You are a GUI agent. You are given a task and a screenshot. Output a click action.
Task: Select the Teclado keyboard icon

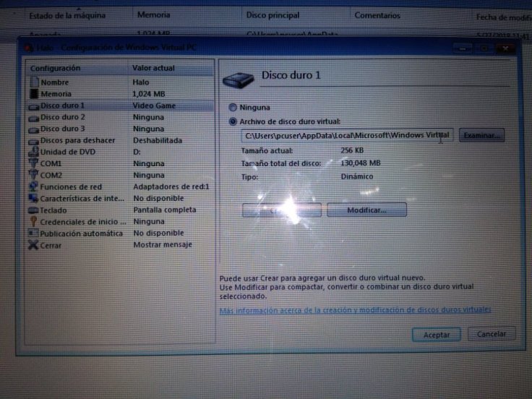pos(33,210)
